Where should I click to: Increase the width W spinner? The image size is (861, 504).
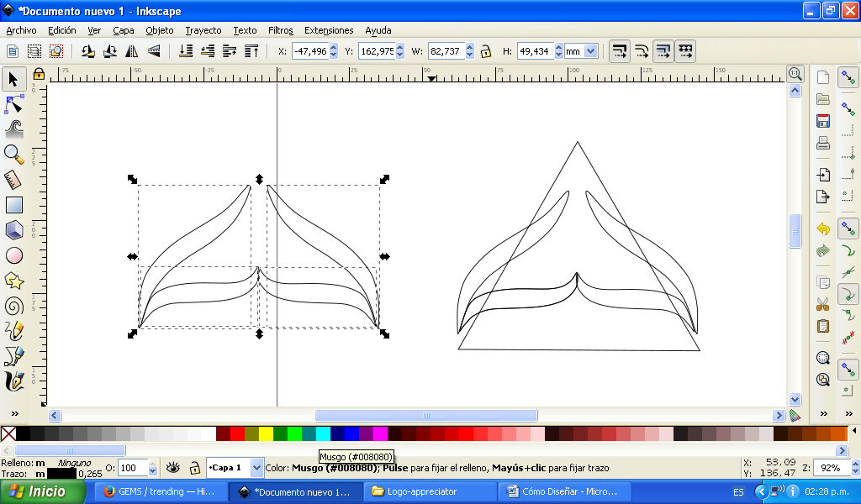(x=469, y=48)
